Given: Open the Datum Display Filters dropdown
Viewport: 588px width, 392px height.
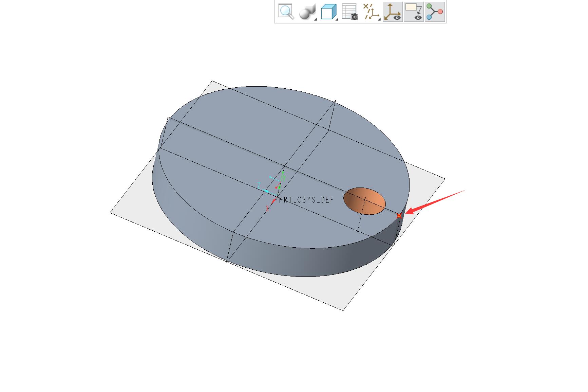Looking at the screenshot, I should pyautogui.click(x=371, y=12).
